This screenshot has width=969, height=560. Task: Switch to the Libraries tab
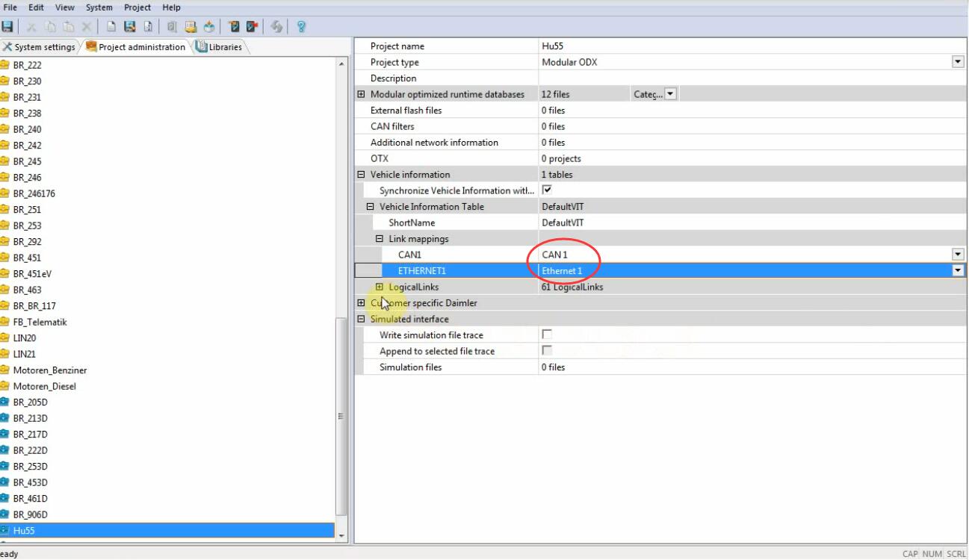219,47
